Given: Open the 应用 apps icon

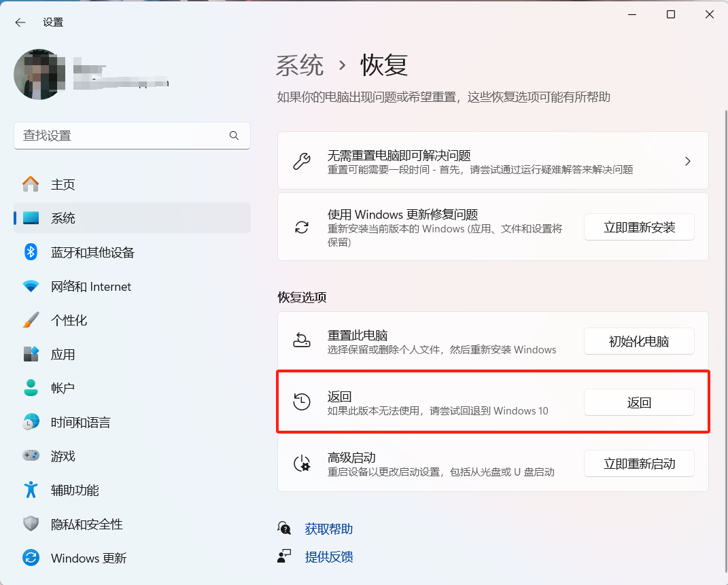Looking at the screenshot, I should (31, 355).
